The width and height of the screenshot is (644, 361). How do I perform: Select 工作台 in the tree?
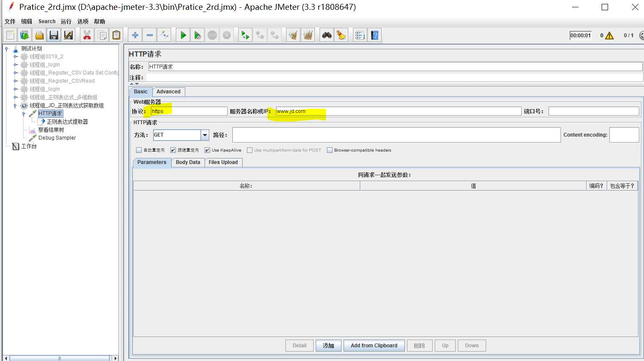click(29, 146)
